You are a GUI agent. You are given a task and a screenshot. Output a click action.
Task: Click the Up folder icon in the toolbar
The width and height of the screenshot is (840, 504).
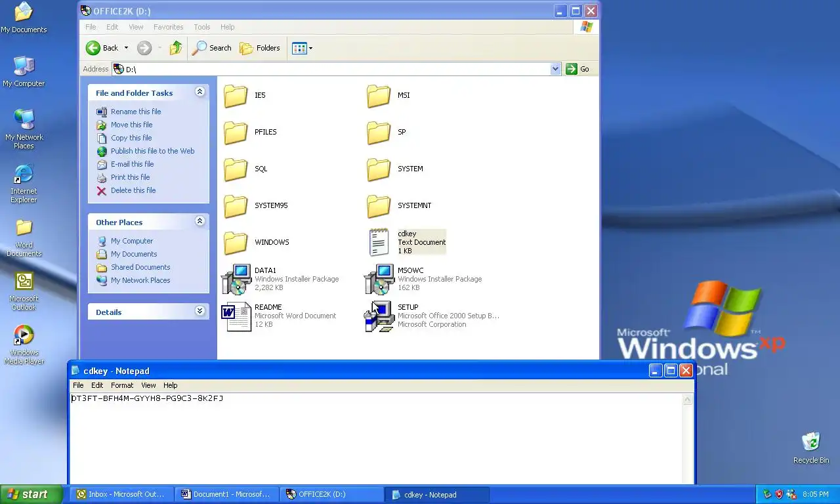click(x=176, y=48)
